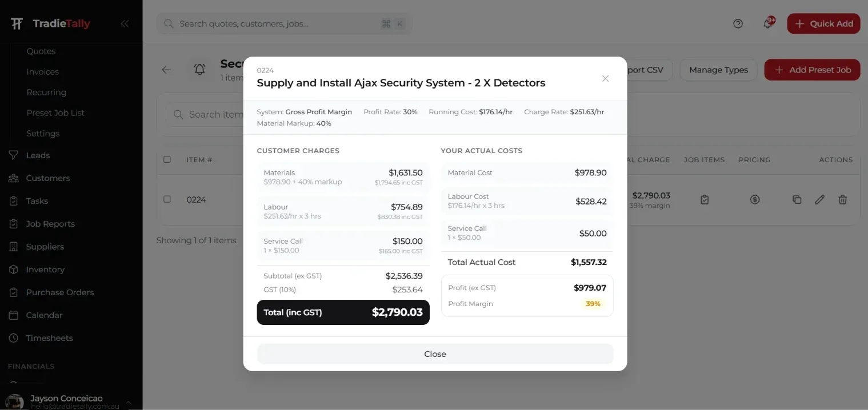Open Job Reports page
868x410 pixels.
coord(50,223)
